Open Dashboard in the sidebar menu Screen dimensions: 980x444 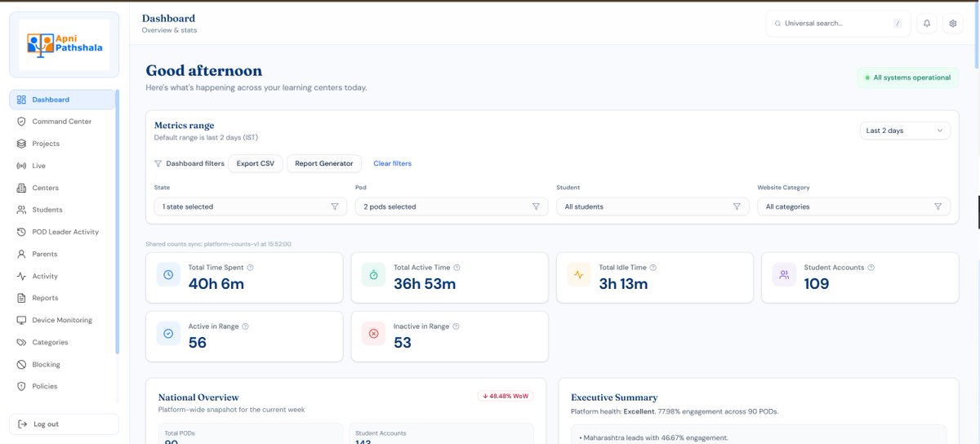point(63,100)
